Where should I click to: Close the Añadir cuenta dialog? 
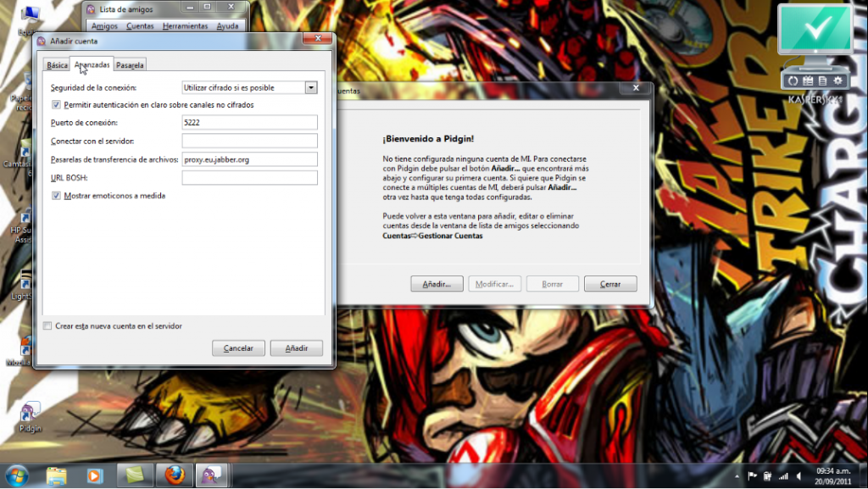click(x=319, y=38)
